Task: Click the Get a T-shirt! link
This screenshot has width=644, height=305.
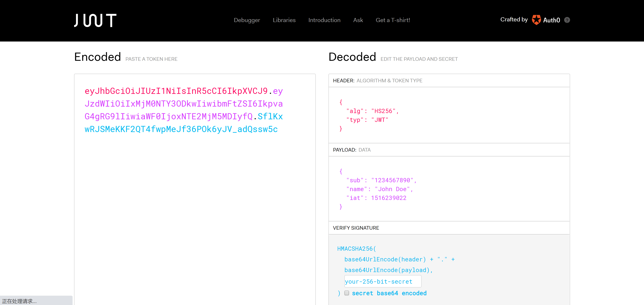Action: tap(393, 20)
